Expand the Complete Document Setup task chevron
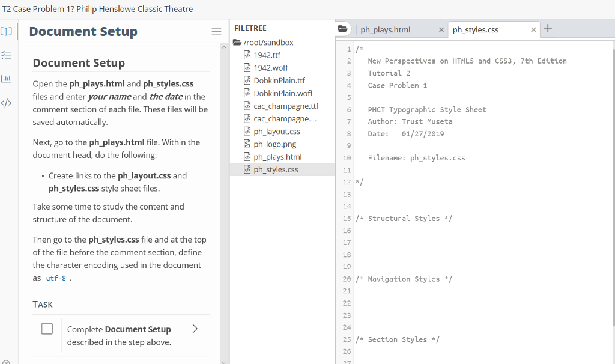This screenshot has height=364, width=615. pos(195,329)
